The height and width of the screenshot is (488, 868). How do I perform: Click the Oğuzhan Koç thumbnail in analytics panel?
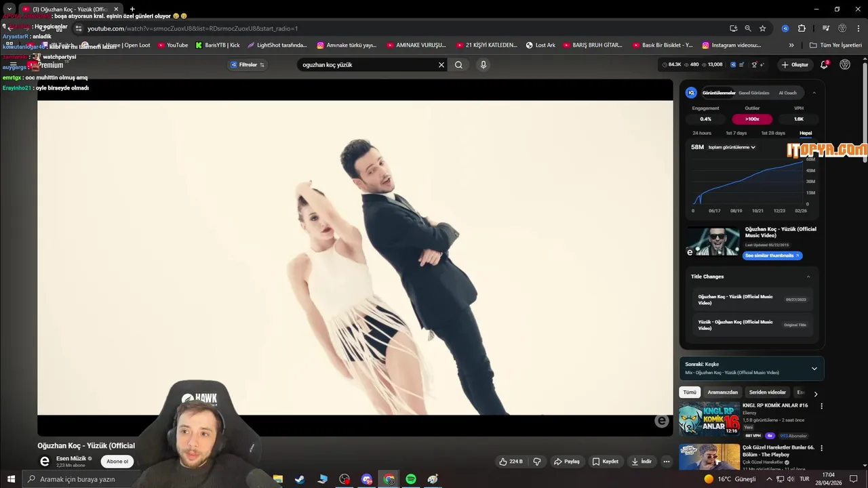point(713,241)
